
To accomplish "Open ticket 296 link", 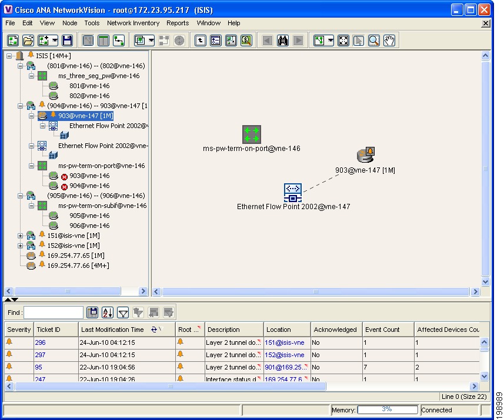I will click(40, 342).
